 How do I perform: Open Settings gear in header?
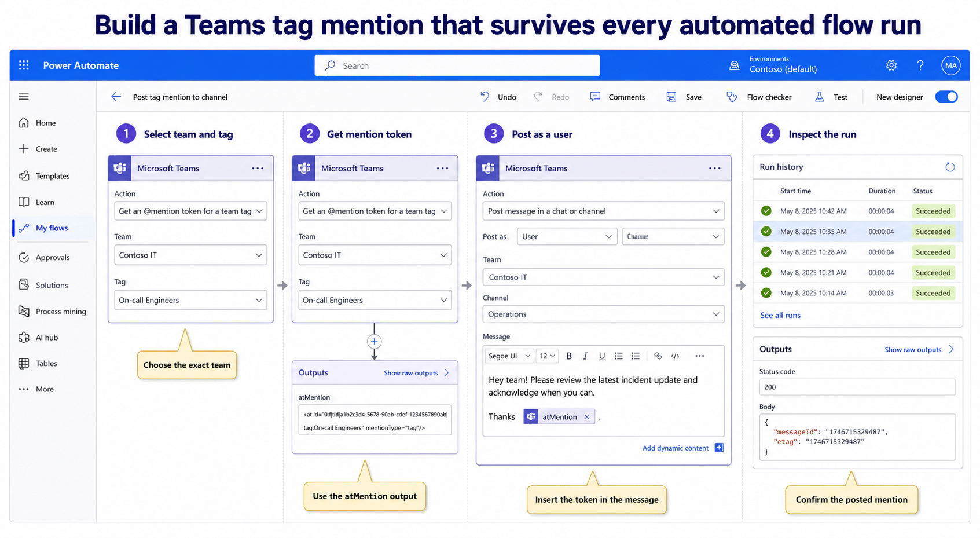click(x=891, y=65)
